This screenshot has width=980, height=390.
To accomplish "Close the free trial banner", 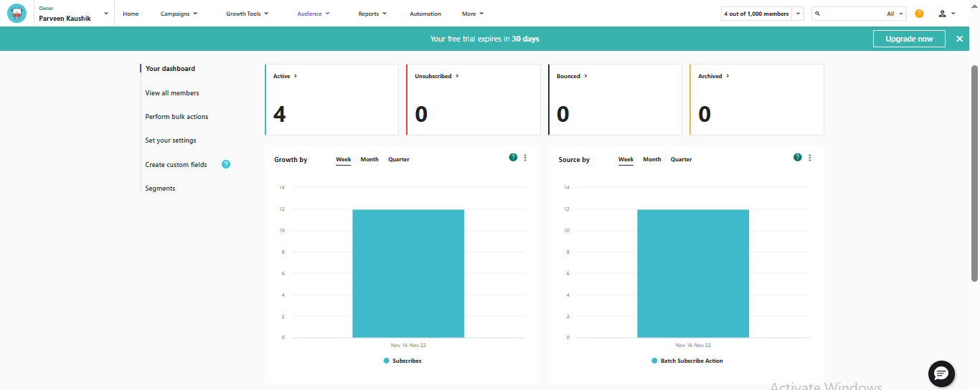I will point(960,39).
